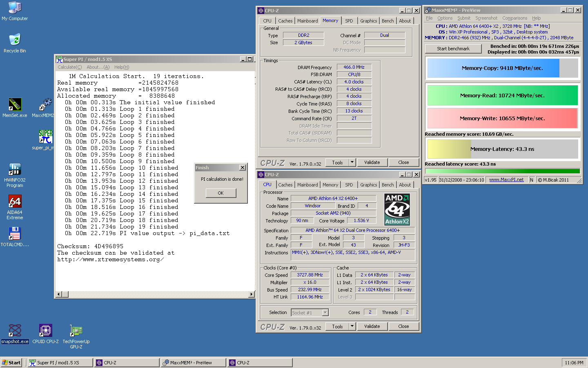Open Calculate(C) menu in Super PI

pos(69,67)
